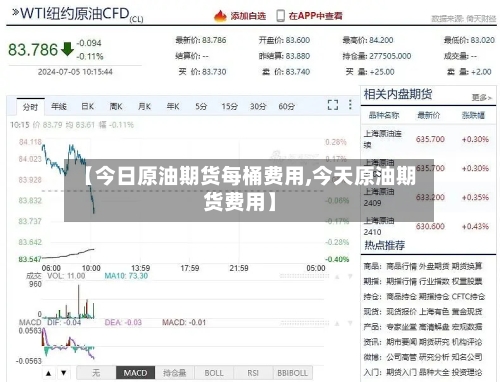Select the 持仓量 indicator button
This screenshot has width=500, height=382.
pyautogui.click(x=175, y=373)
